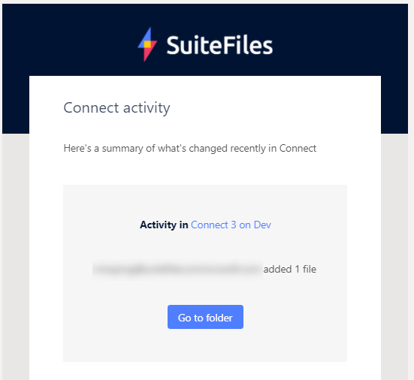Open the folder with Go to folder

pos(205,317)
